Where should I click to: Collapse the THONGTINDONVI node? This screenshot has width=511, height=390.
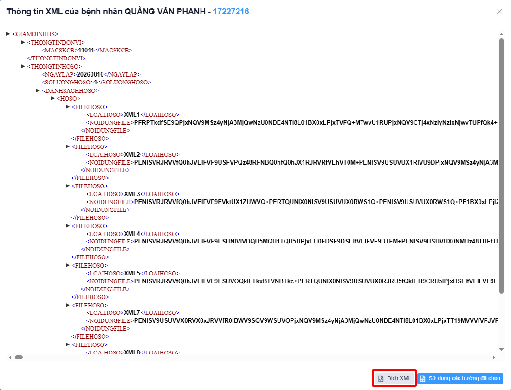23,42
